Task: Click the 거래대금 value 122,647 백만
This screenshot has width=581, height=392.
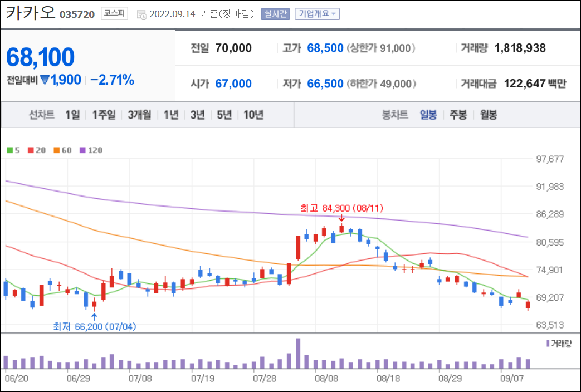Action: pos(535,84)
